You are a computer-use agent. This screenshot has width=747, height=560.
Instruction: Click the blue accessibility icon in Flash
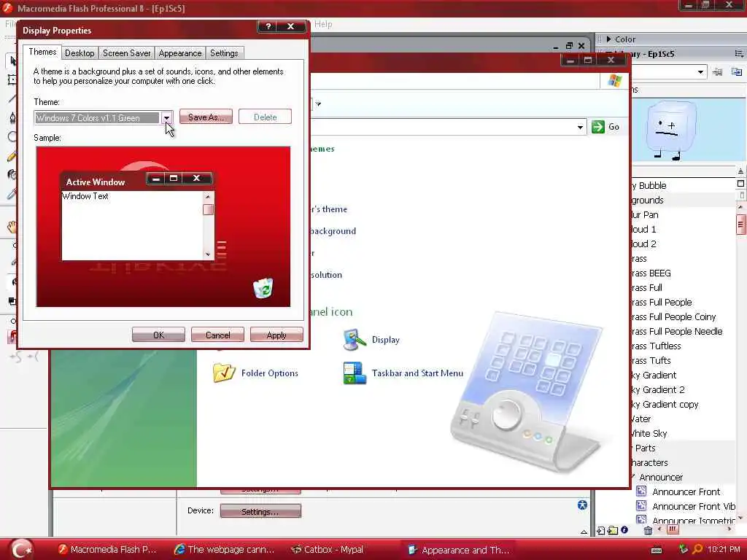point(582,505)
